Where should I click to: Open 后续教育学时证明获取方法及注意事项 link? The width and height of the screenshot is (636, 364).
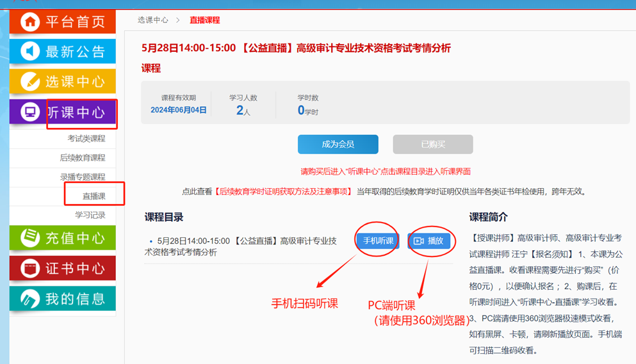click(x=284, y=191)
